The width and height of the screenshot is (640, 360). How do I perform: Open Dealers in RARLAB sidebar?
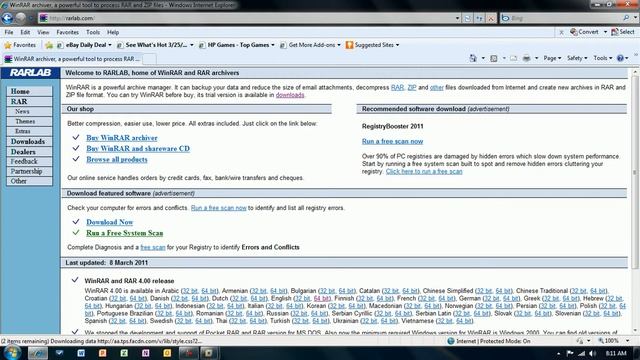click(29, 152)
